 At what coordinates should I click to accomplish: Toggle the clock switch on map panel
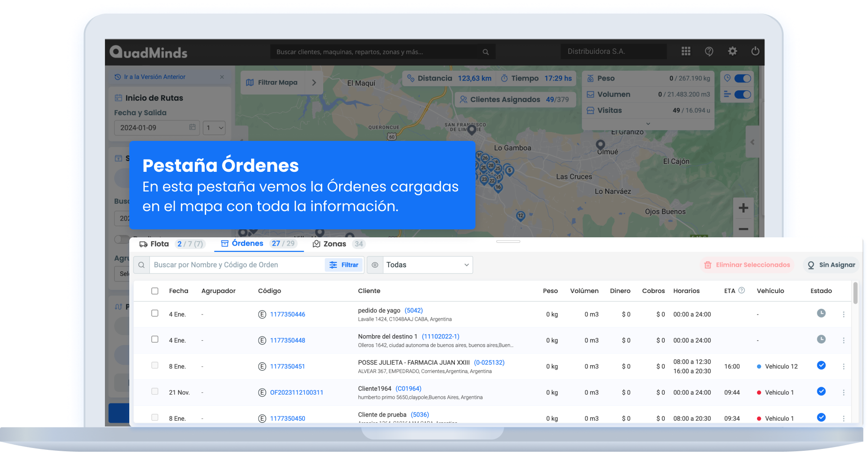[x=742, y=79]
